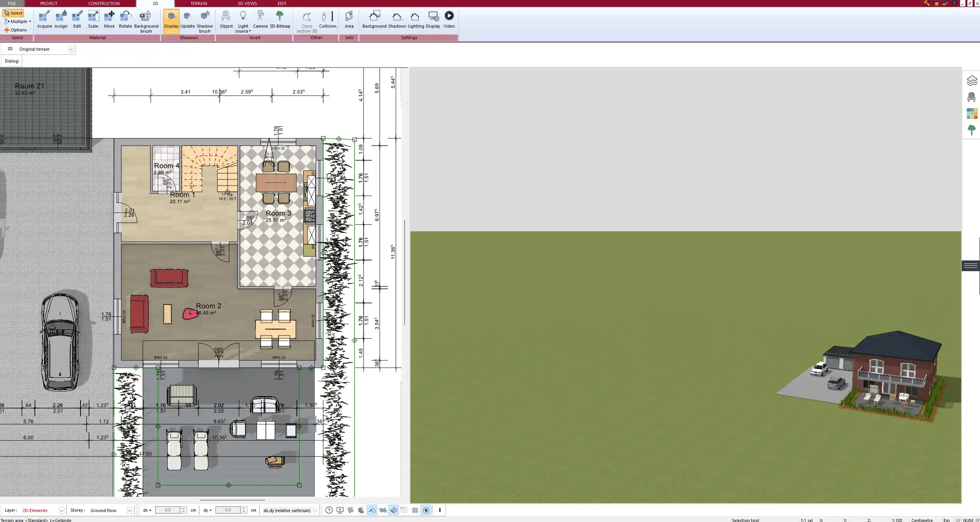Click the monitor star icon in bottom toolbar
Image resolution: width=980 pixels, height=522 pixels.
tap(340, 510)
